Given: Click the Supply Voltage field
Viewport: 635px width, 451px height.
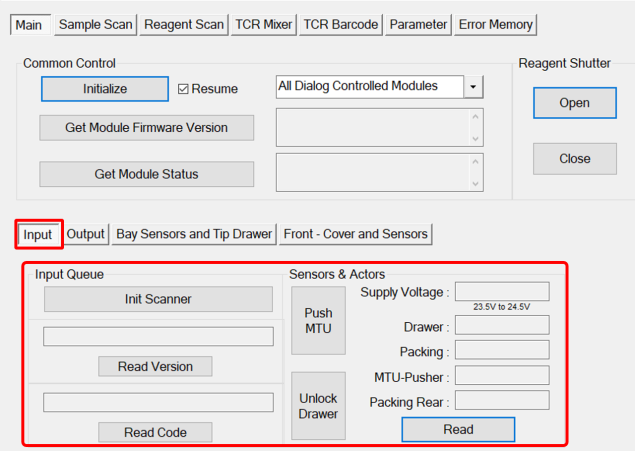Looking at the screenshot, I should (x=502, y=292).
